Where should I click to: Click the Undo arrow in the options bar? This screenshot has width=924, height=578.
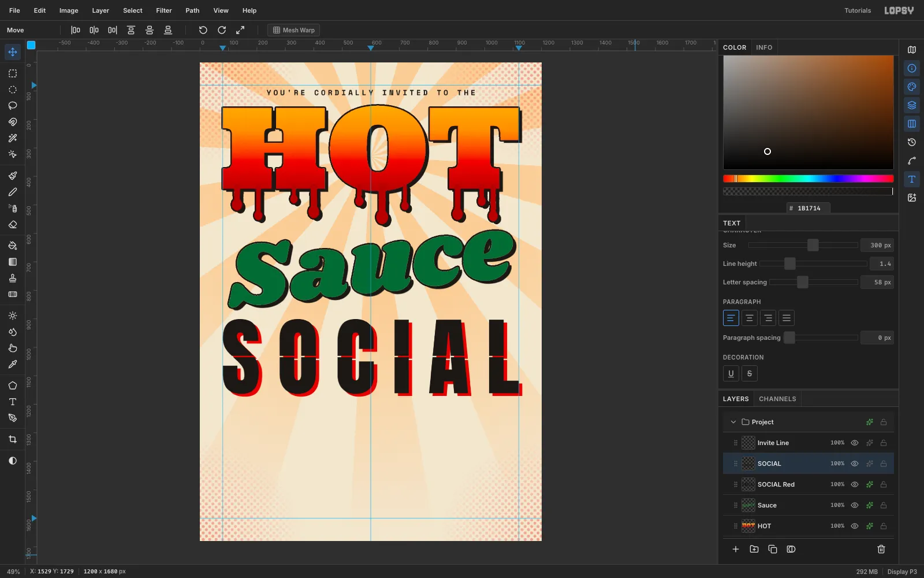[x=203, y=30]
